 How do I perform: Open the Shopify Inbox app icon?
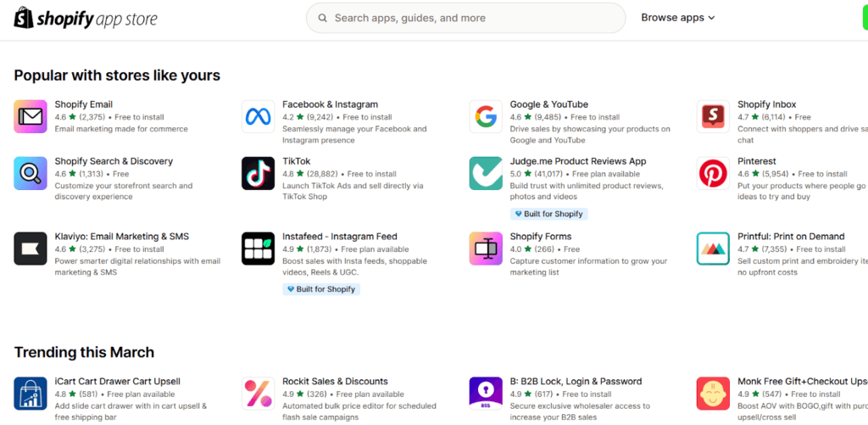tap(713, 116)
